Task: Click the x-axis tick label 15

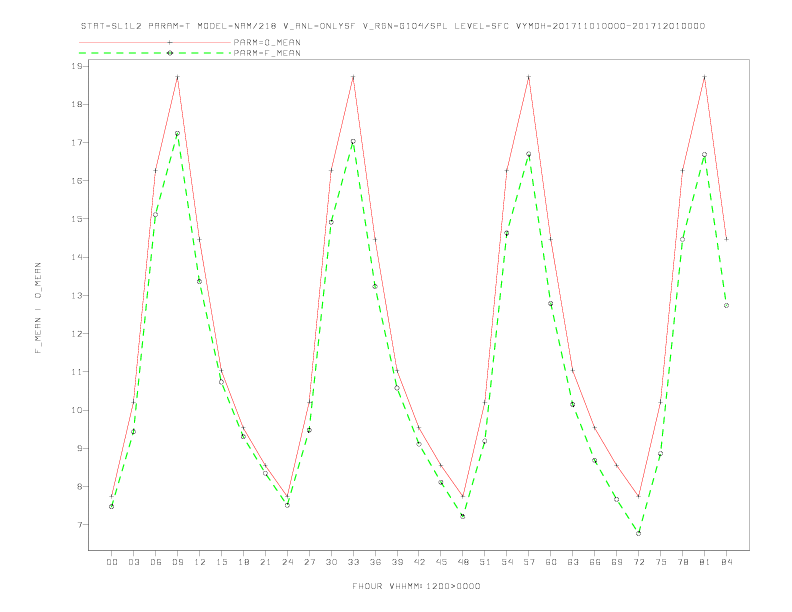Action: (221, 562)
